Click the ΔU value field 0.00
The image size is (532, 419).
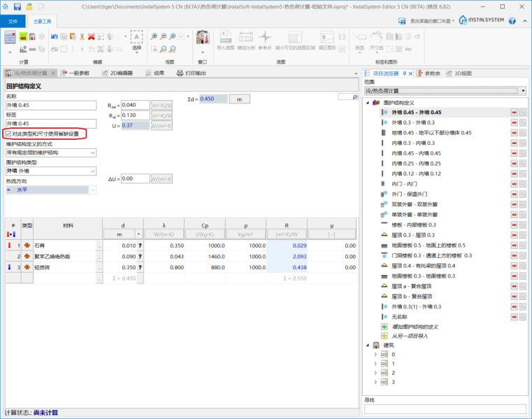[136, 178]
